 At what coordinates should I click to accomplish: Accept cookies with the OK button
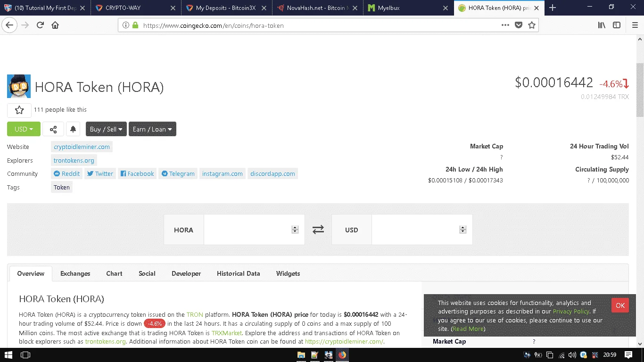tap(620, 305)
